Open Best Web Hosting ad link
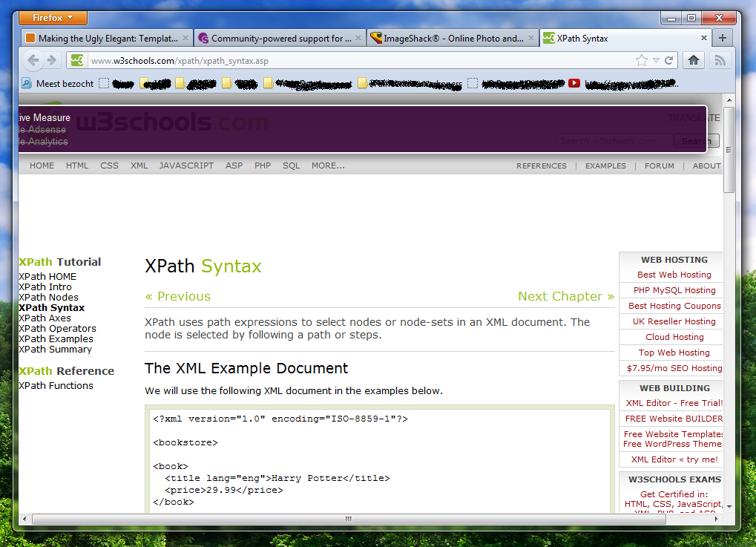Image resolution: width=756 pixels, height=547 pixels. coord(674,275)
